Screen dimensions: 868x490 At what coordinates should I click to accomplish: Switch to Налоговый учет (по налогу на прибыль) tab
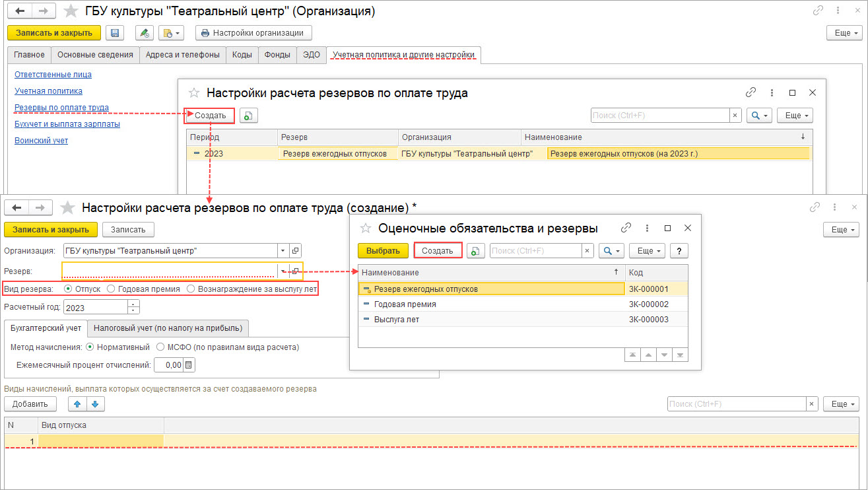tap(168, 328)
